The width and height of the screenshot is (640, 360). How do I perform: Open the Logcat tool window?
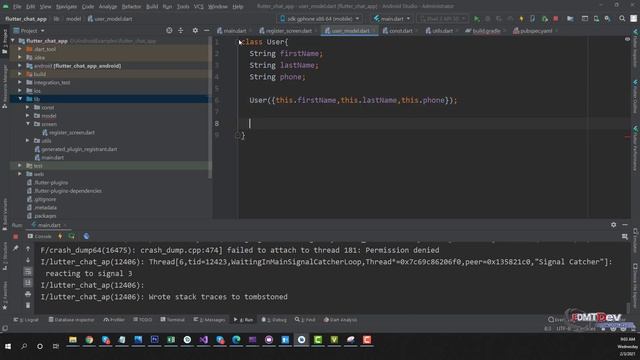[26, 320]
